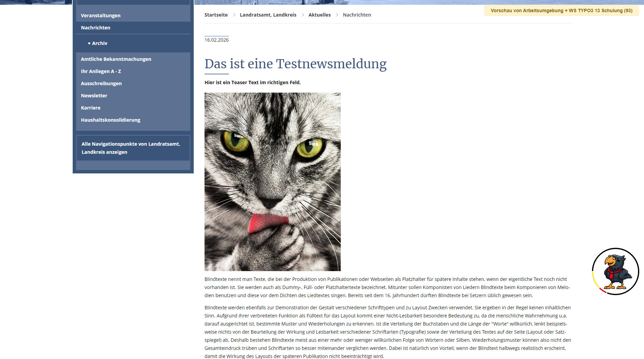
Task: Select Nachrichten in the sidebar menu
Action: point(95,28)
